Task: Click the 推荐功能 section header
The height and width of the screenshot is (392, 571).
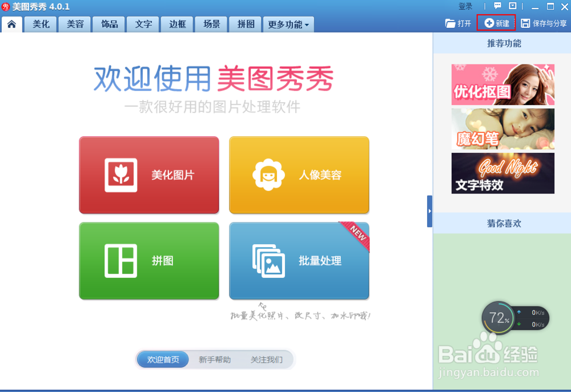Action: [x=504, y=43]
